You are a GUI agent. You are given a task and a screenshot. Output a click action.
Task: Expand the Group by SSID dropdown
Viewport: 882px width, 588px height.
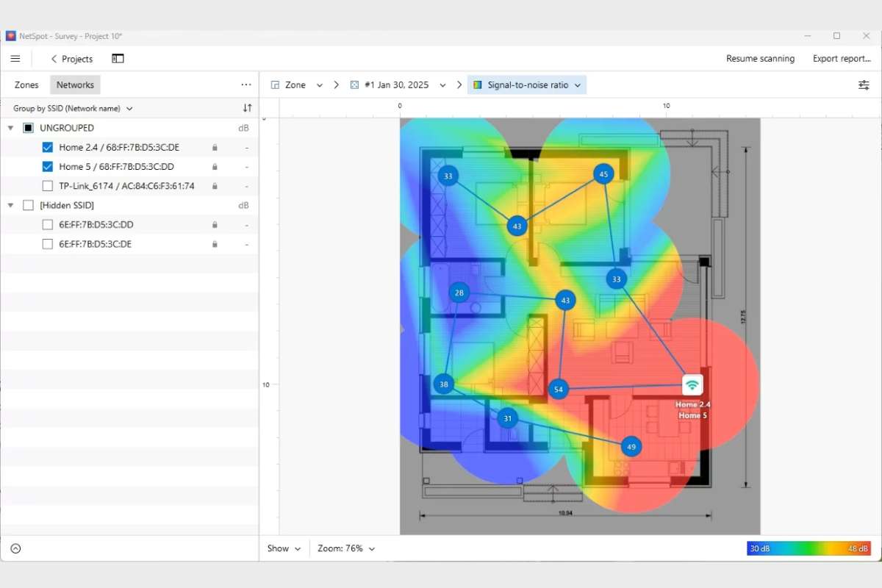[73, 108]
